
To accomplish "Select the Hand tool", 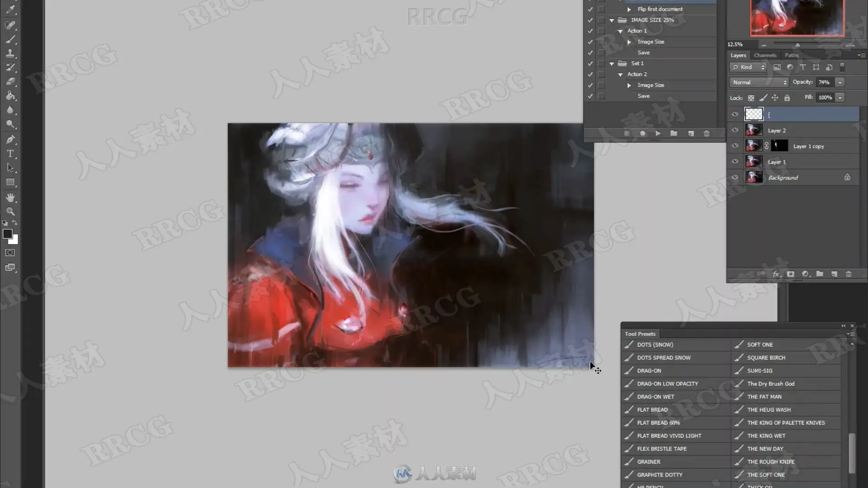I will coord(10,197).
